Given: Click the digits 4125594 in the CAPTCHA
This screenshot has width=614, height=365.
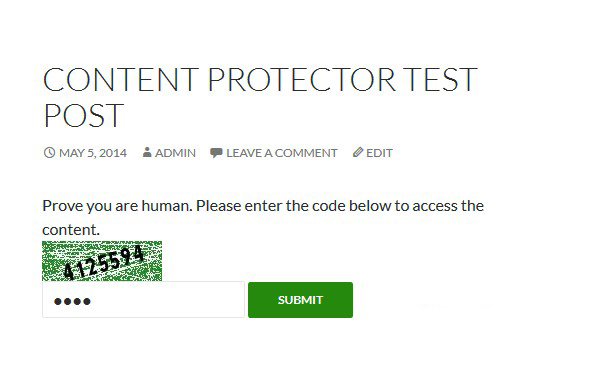Looking at the screenshot, I should 104,262.
